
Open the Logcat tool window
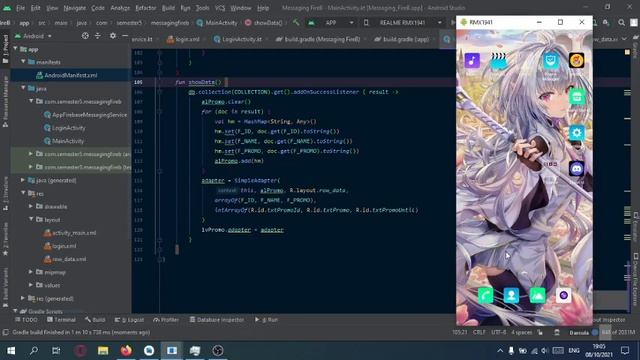pyautogui.click(x=129, y=320)
